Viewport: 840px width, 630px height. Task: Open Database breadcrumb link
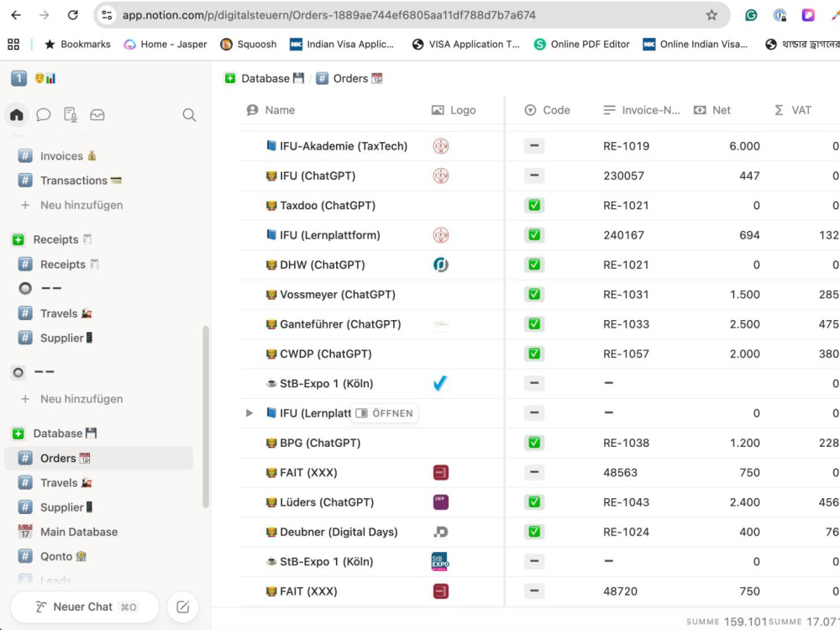click(272, 78)
